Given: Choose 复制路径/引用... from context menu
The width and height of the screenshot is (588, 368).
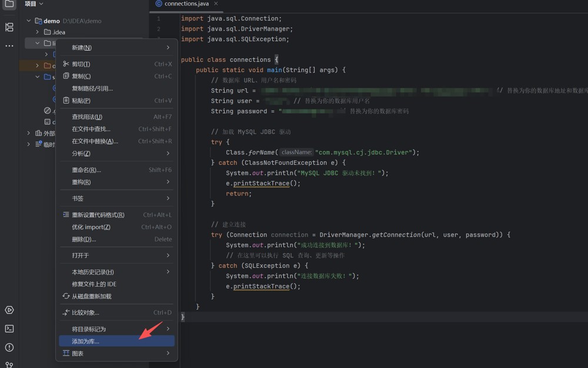Looking at the screenshot, I should tap(116, 88).
